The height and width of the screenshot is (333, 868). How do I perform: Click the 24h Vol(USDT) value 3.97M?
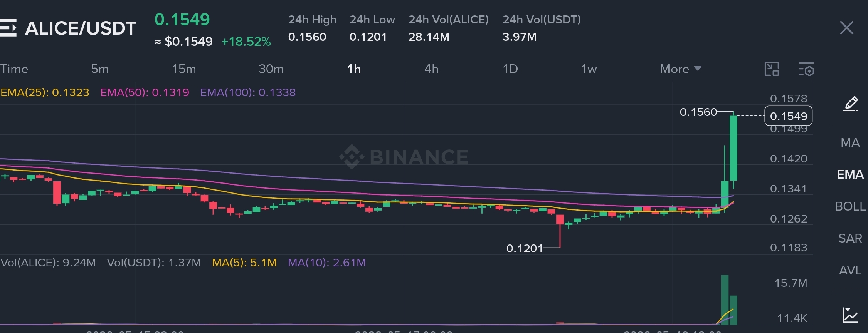(520, 37)
